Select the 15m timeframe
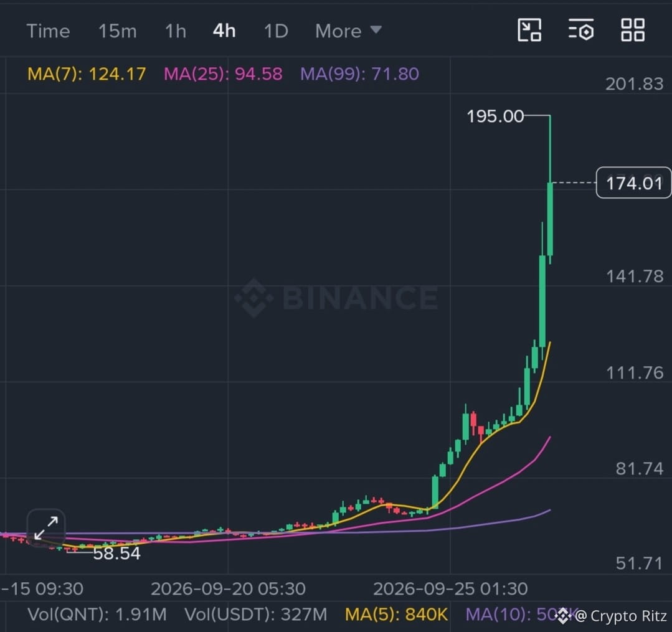 (x=118, y=31)
